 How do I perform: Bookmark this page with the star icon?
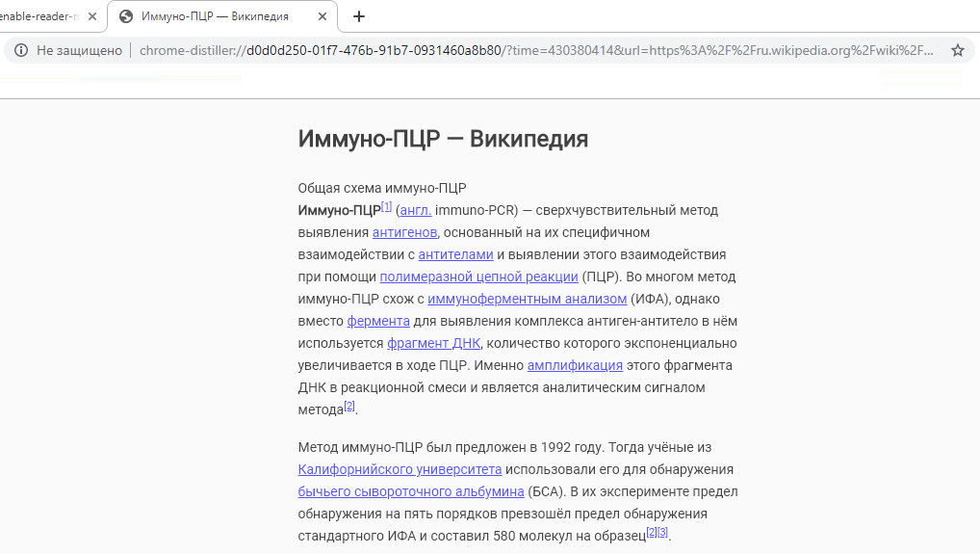958,51
